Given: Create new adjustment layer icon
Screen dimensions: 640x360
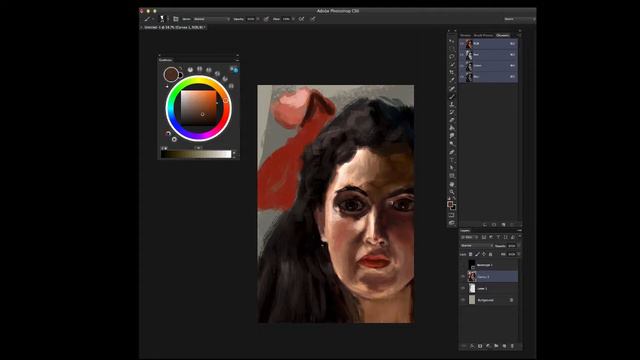Looking at the screenshot, I should (x=488, y=346).
